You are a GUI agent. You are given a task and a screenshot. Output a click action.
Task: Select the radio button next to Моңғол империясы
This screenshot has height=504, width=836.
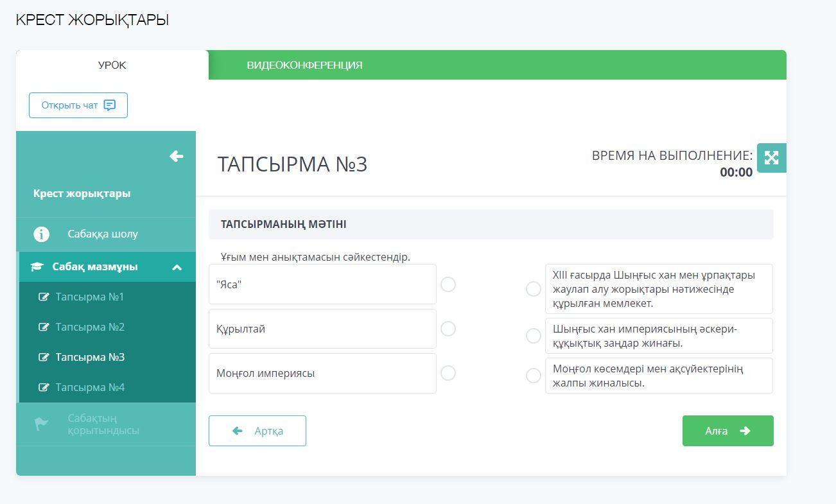(448, 373)
